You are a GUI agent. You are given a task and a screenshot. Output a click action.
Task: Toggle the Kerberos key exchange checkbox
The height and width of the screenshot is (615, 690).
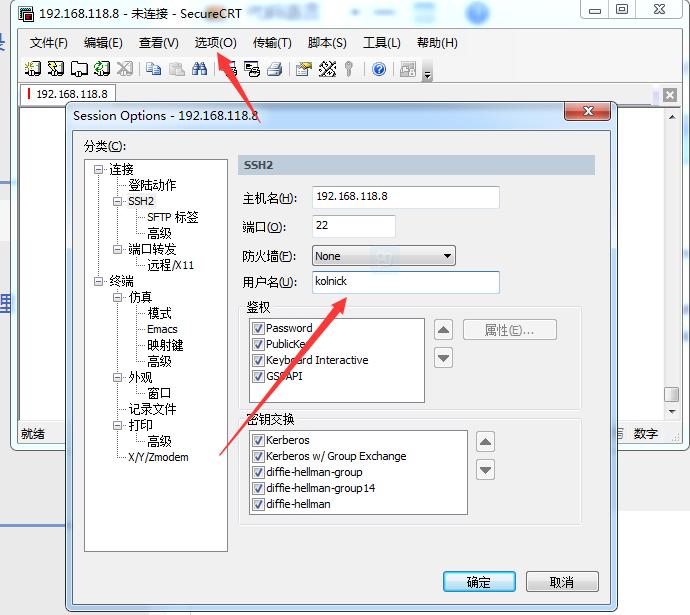pyautogui.click(x=258, y=440)
